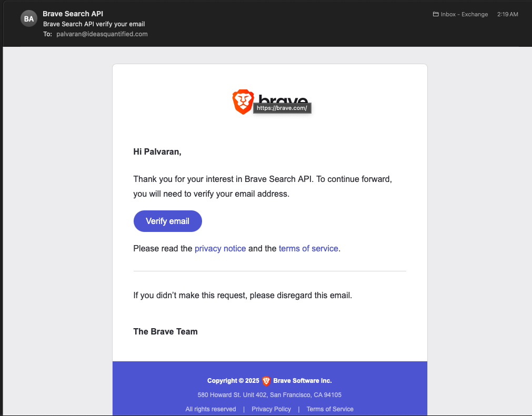Click the brave wordmark in the logo
This screenshot has width=532, height=416.
[x=283, y=99]
